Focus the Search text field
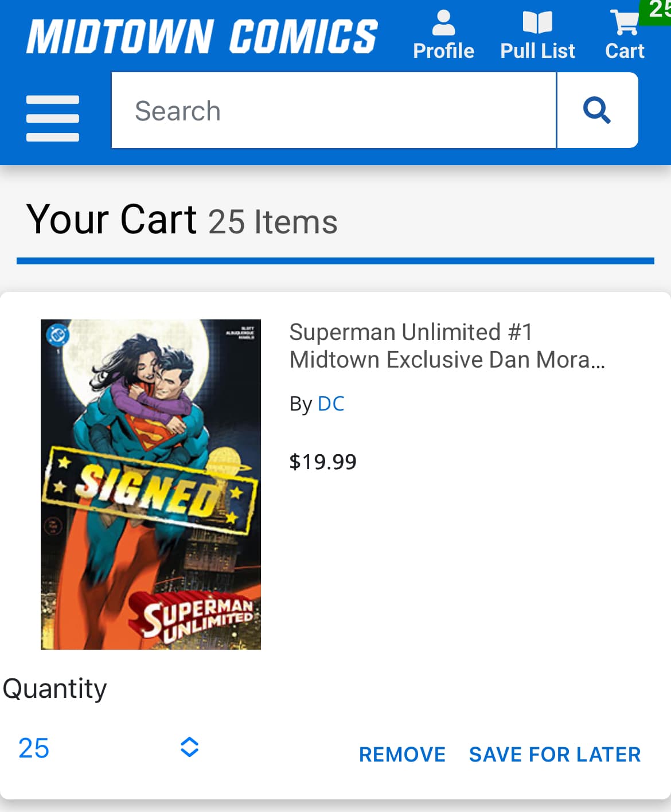Screen dimensions: 671x812 [333, 111]
